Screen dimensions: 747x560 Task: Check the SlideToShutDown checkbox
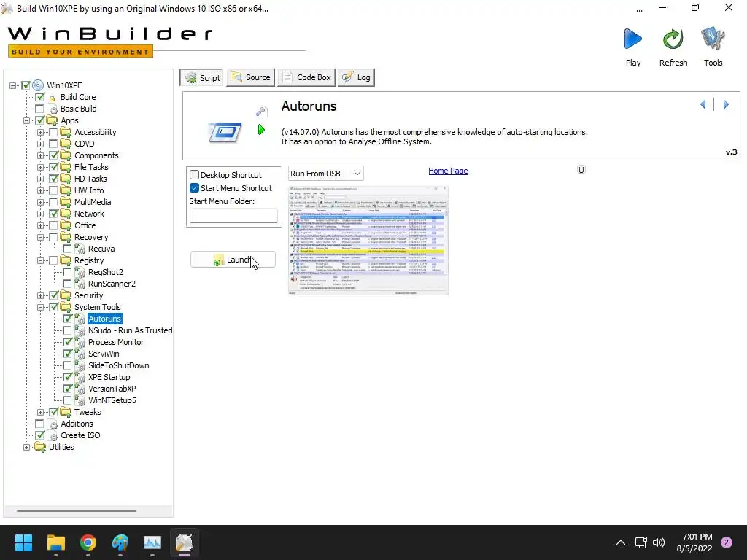pos(68,366)
